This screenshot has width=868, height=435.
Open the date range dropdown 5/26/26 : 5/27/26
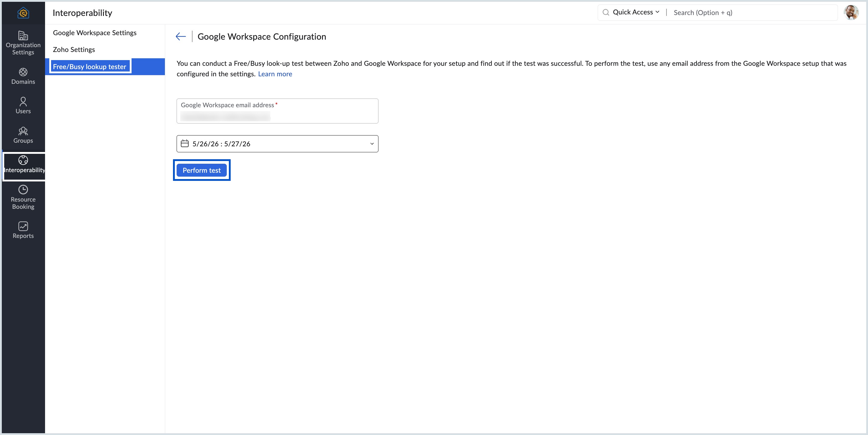[277, 144]
